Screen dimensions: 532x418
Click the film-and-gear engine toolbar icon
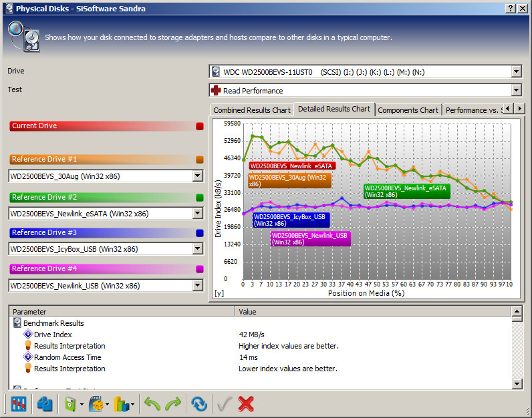[96, 404]
